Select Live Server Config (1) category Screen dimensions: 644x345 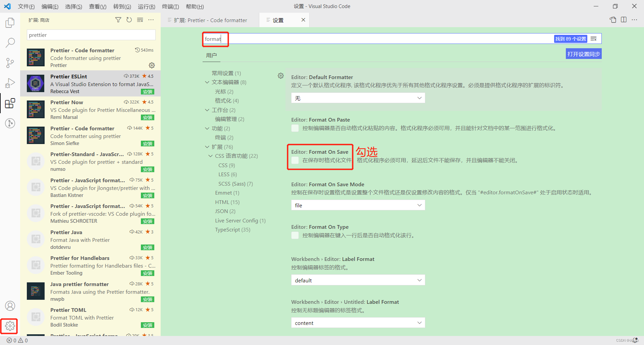[x=240, y=221]
